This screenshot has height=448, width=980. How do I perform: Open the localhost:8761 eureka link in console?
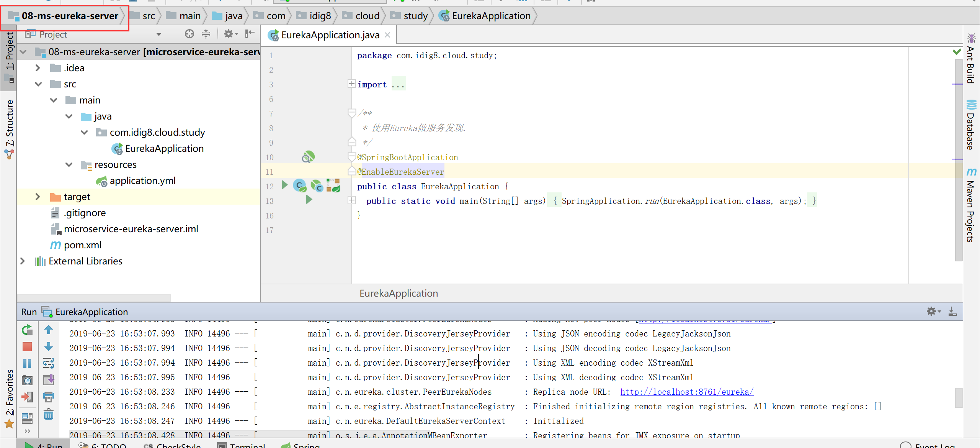[687, 392]
